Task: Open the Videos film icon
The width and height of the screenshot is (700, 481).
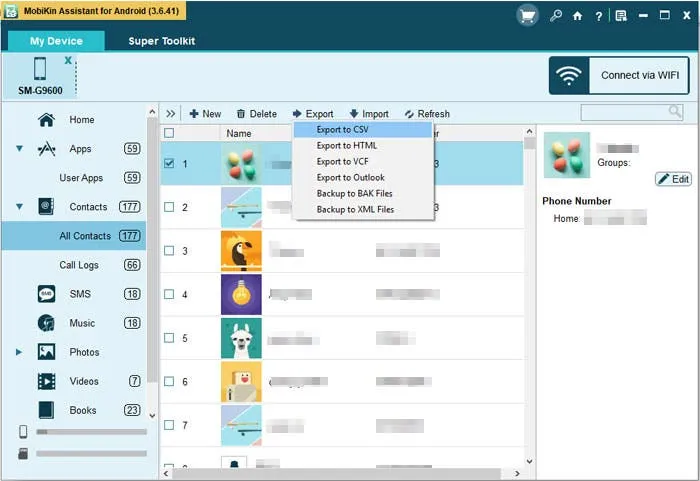Action: pyautogui.click(x=46, y=381)
